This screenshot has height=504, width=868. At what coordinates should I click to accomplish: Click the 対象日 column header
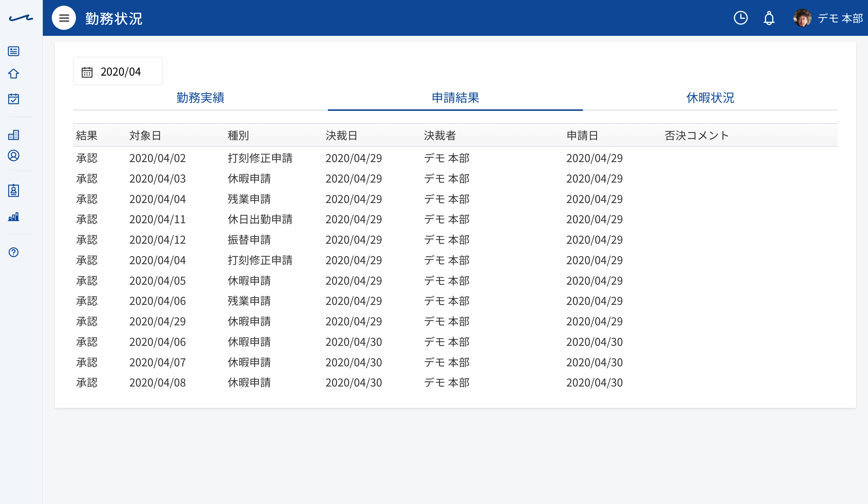tap(145, 136)
